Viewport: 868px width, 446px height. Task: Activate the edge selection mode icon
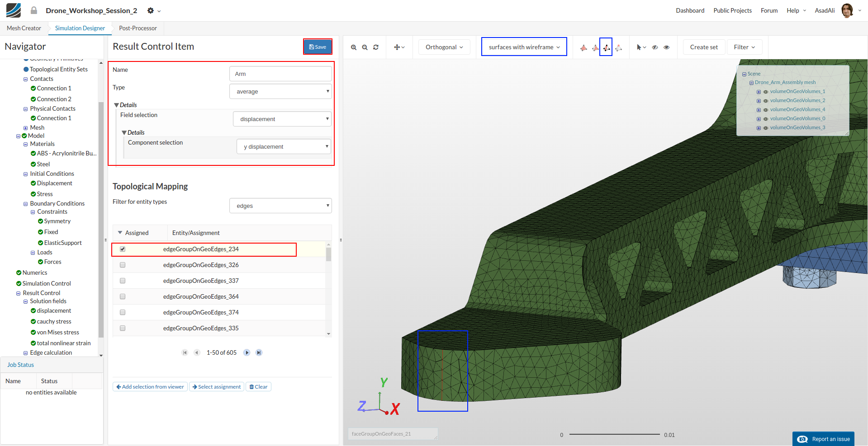tap(606, 47)
